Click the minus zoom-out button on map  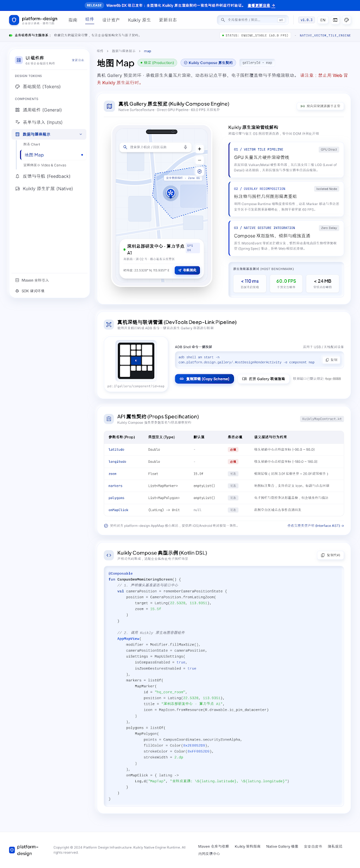pyautogui.click(x=199, y=160)
